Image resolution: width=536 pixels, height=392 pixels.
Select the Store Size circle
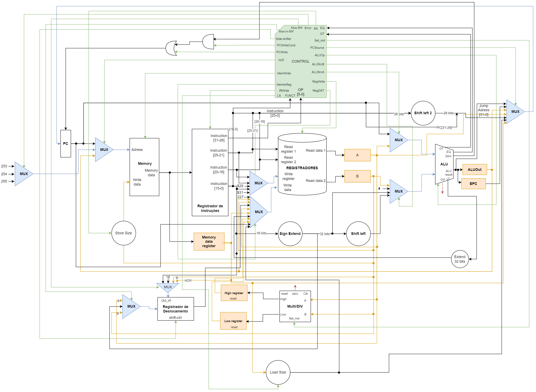(x=123, y=233)
